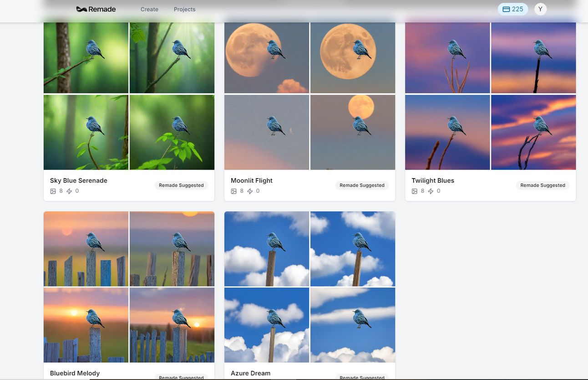The height and width of the screenshot is (380, 588).
Task: Open the Projects menu item
Action: [184, 9]
